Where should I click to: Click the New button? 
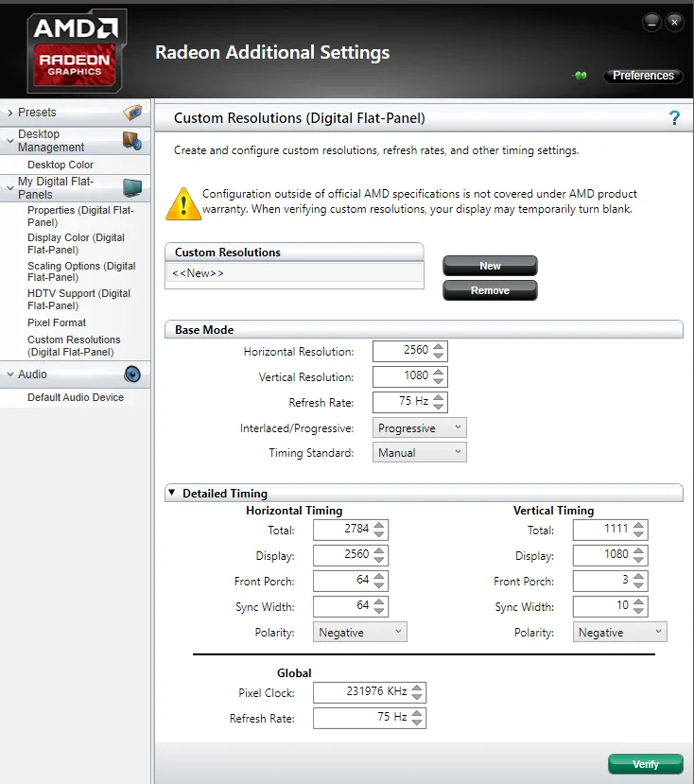pos(490,266)
